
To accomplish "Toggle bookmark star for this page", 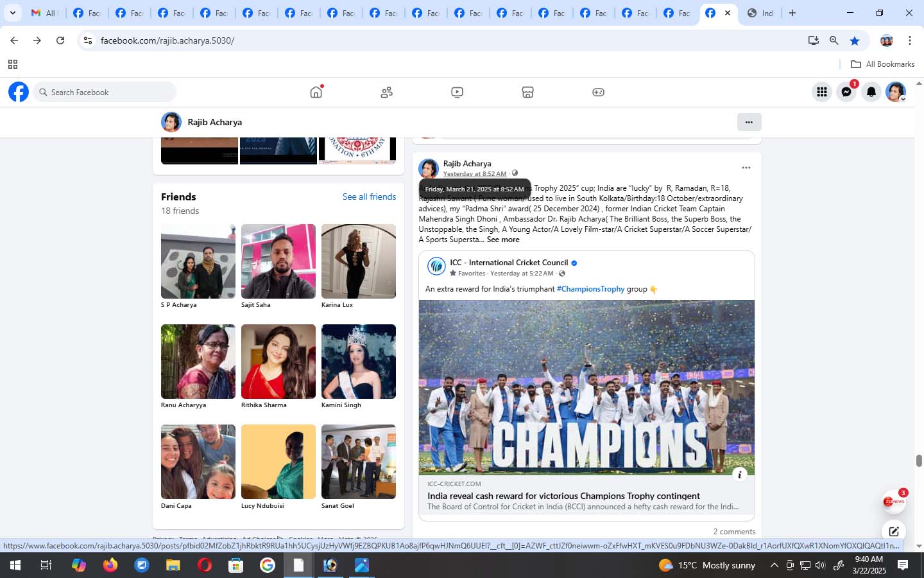I will point(855,40).
